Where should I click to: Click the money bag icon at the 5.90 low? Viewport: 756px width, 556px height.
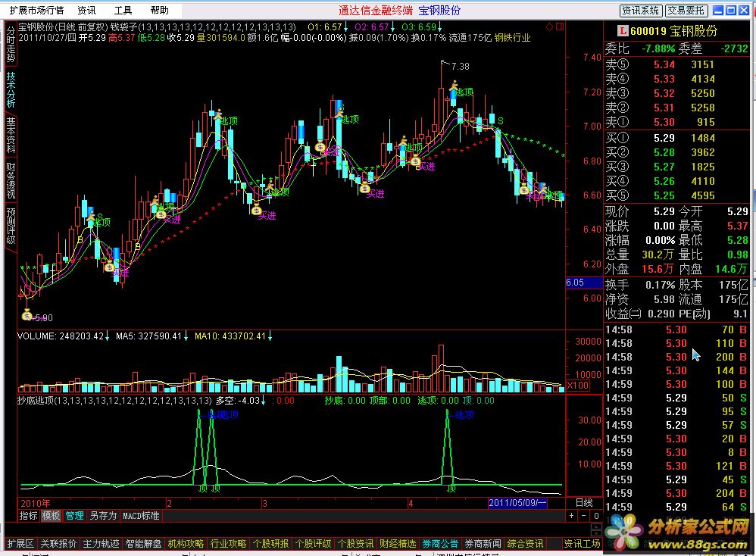[x=27, y=316]
